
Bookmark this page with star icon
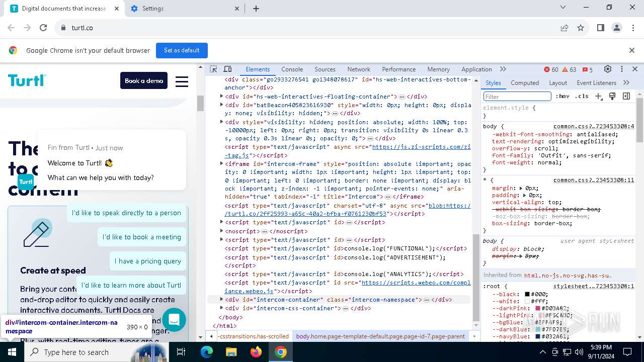(x=581, y=28)
